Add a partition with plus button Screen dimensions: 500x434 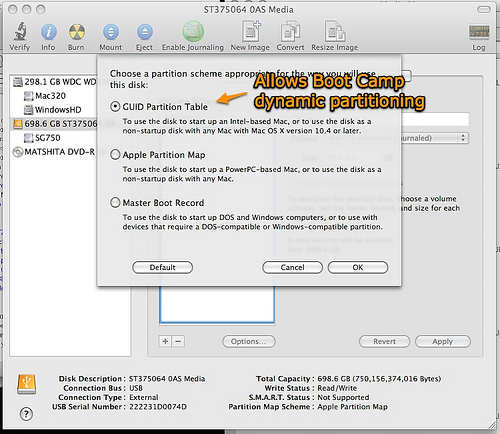[x=165, y=341]
